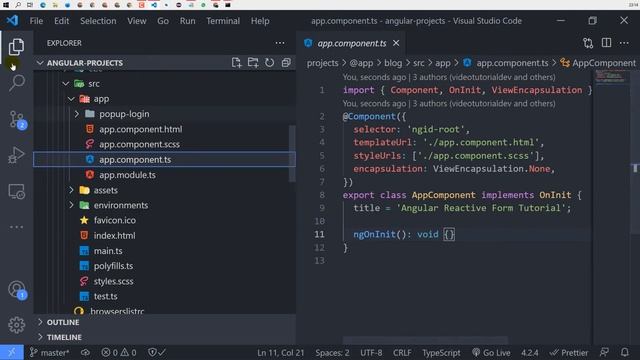Show additional views ellipsis in activity bar
Viewport: 640px width, 360px height.
click(16, 227)
